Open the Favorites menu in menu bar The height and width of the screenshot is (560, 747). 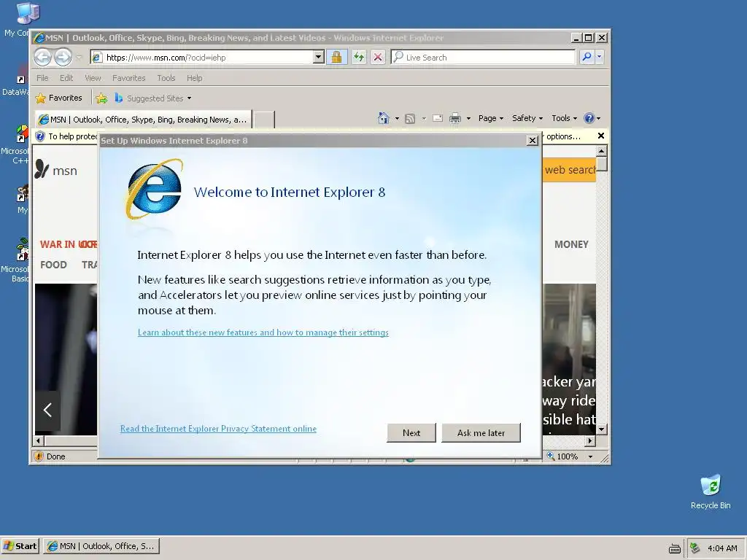pos(128,77)
